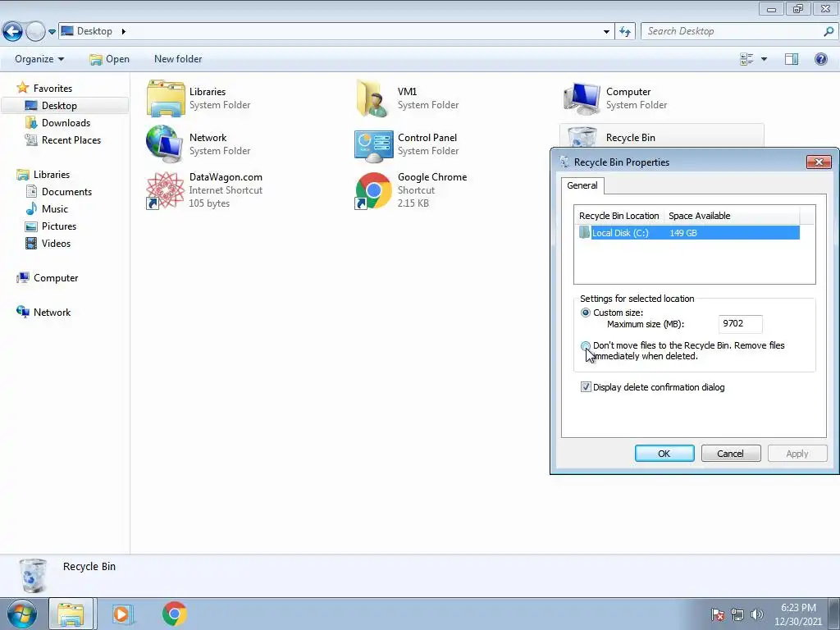This screenshot has width=840, height=630.
Task: Click the refresh button beside address bar
Action: click(625, 32)
